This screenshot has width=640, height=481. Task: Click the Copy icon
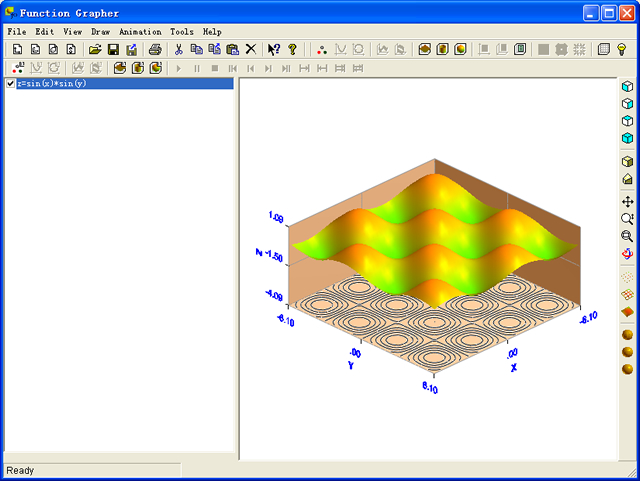pos(197,49)
